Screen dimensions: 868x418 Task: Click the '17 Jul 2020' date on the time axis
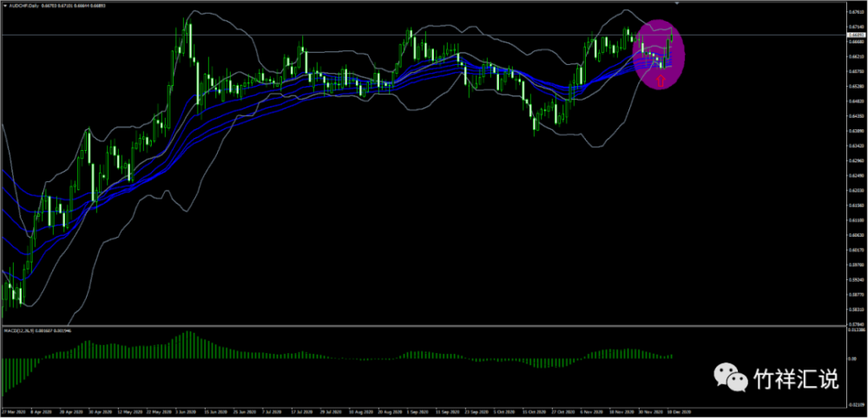pyautogui.click(x=302, y=412)
